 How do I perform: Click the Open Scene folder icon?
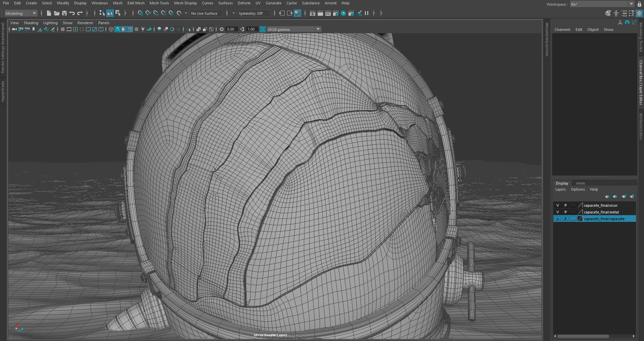[x=57, y=13]
